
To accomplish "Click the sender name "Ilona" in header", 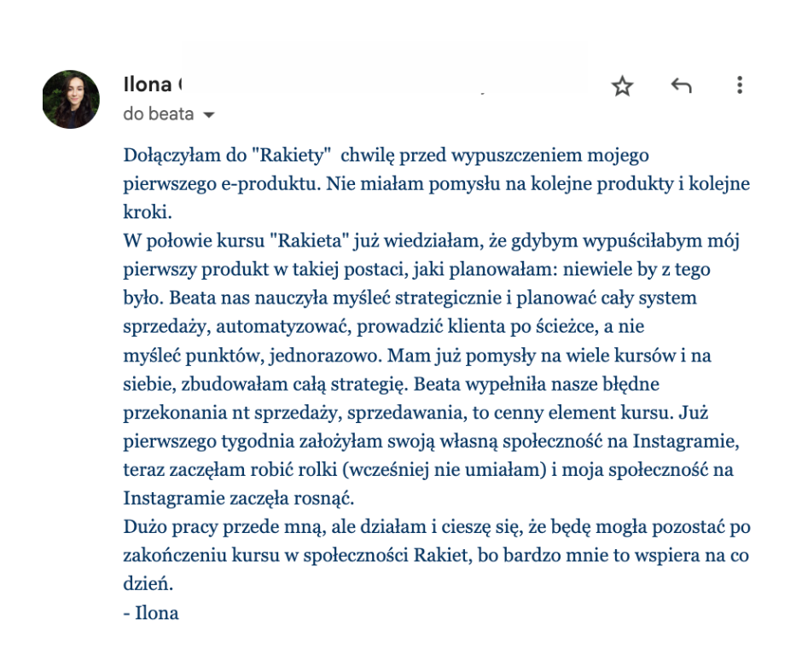I will [x=148, y=85].
